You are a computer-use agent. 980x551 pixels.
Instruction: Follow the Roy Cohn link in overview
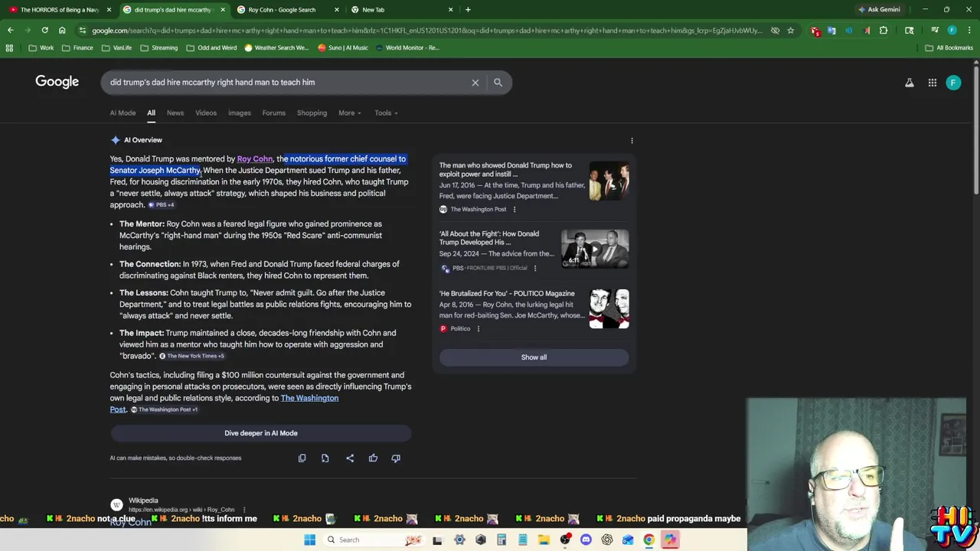(255, 159)
